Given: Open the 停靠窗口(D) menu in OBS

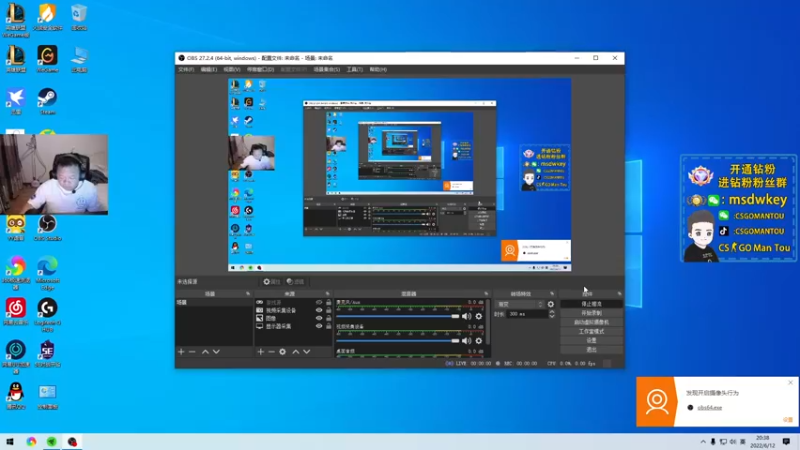Looking at the screenshot, I should (260, 69).
